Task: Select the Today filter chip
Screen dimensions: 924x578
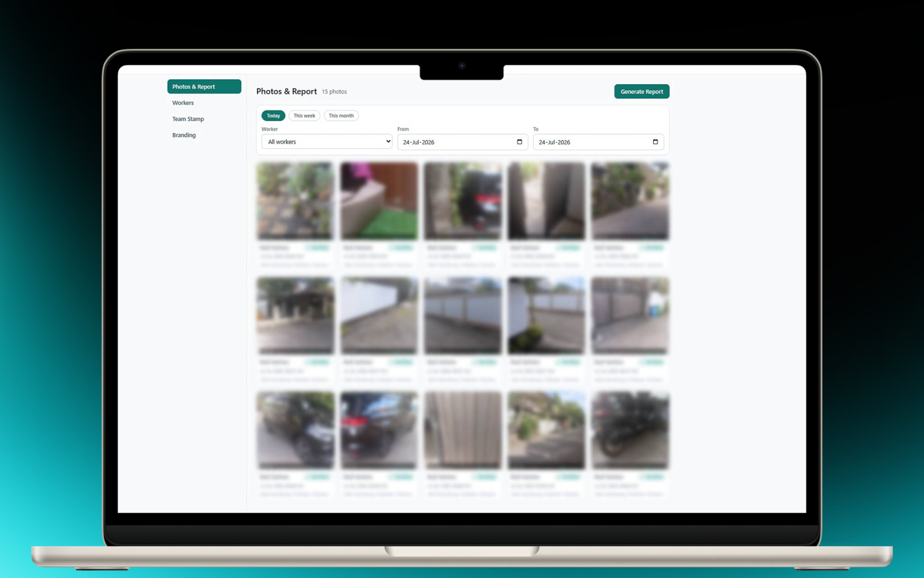Action: click(273, 116)
